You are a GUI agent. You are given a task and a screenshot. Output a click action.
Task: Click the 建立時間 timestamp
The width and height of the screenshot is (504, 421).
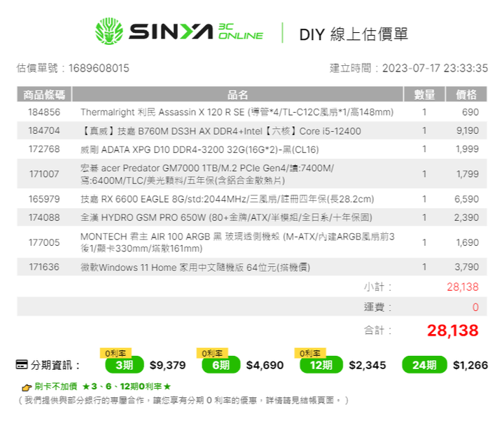point(409,68)
